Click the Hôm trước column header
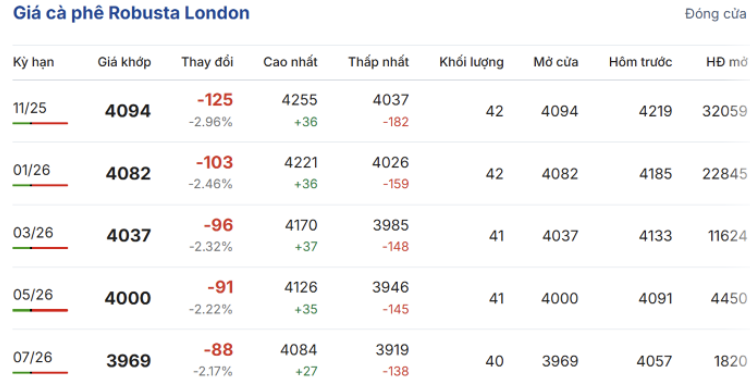750x382 pixels. pyautogui.click(x=640, y=62)
